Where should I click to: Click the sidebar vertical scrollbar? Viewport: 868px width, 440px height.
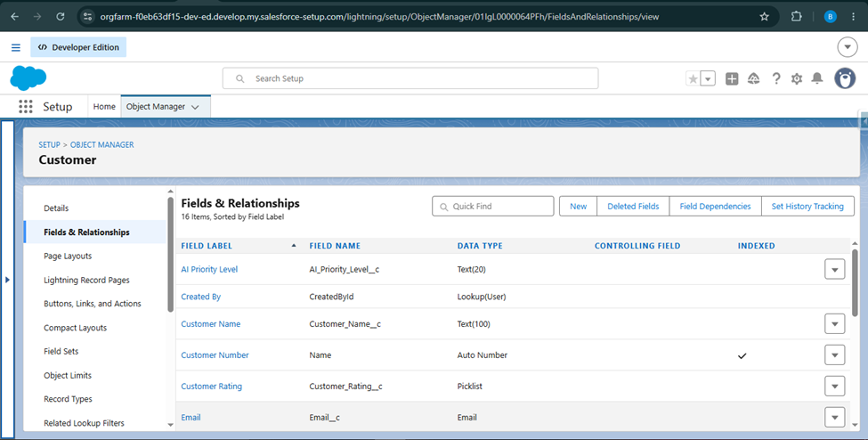171,255
